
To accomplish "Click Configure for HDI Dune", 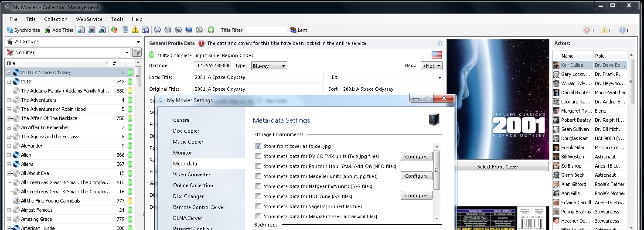I will point(416,196).
